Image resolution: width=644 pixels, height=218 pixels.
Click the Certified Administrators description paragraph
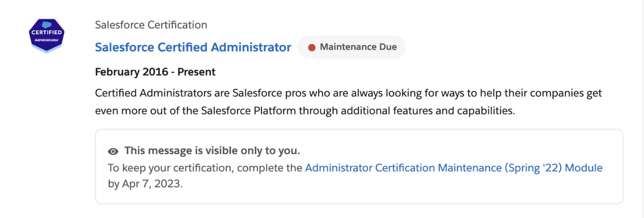pyautogui.click(x=349, y=102)
